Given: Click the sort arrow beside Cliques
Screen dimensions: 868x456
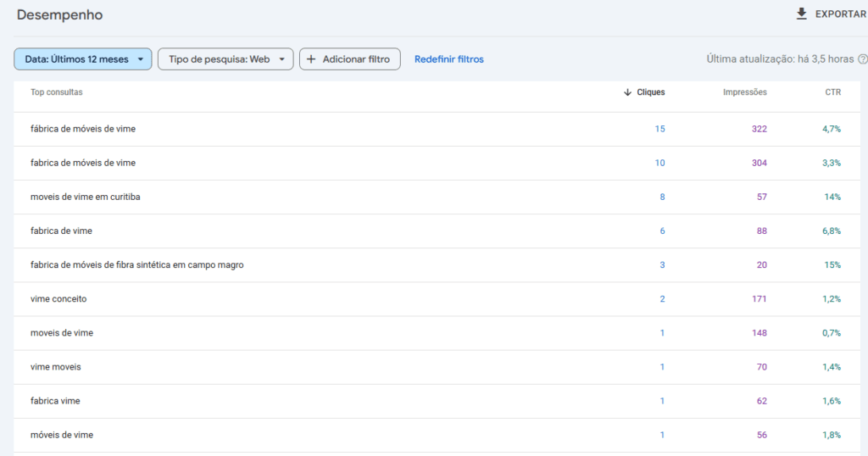Looking at the screenshot, I should (627, 92).
